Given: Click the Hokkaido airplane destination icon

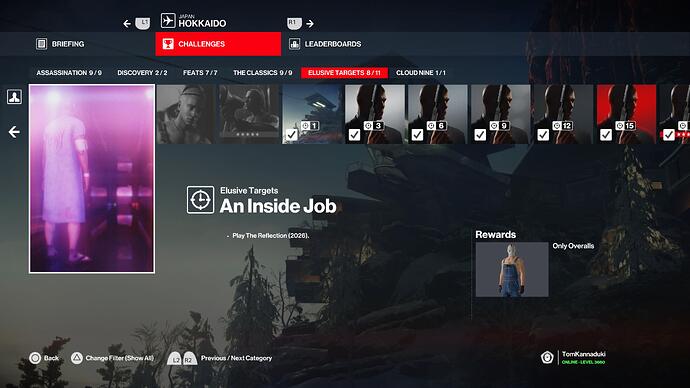Looking at the screenshot, I should 168,20.
